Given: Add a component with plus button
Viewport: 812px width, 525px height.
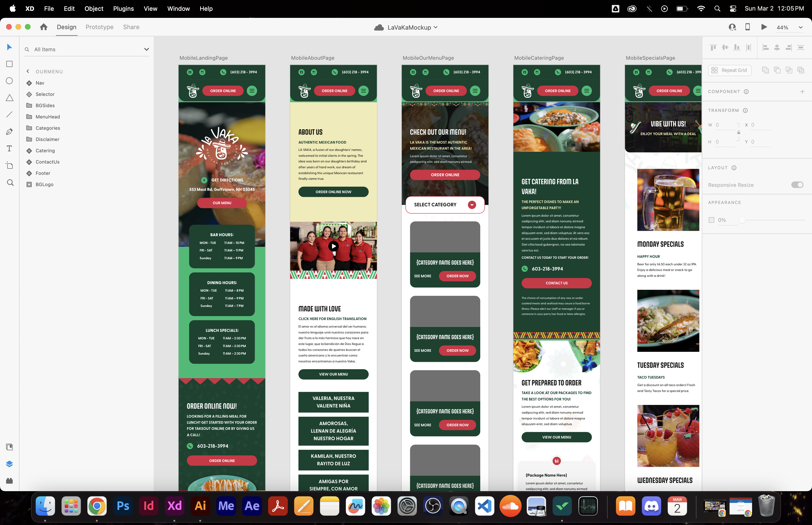Looking at the screenshot, I should 802,92.
